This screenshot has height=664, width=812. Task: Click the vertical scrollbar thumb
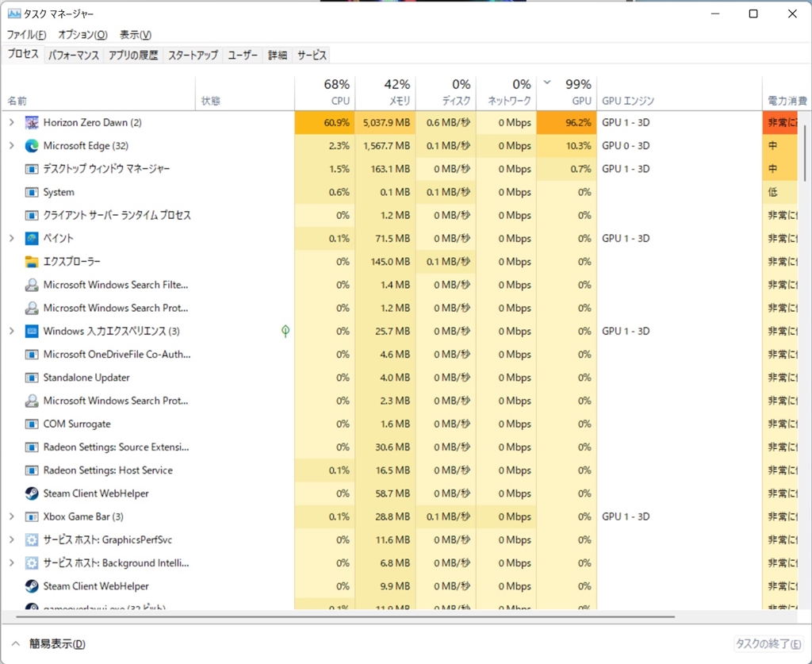tap(805, 153)
